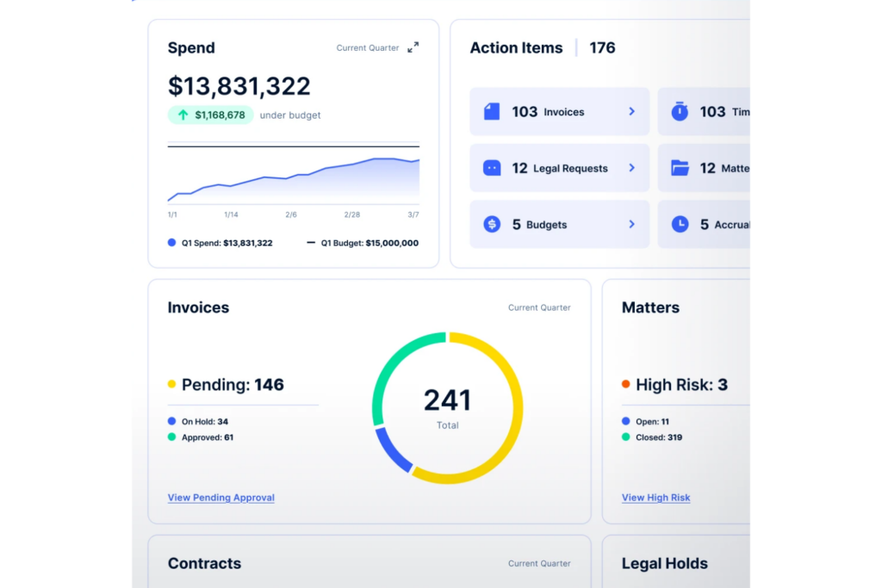Click the Invoices card heading

198,307
